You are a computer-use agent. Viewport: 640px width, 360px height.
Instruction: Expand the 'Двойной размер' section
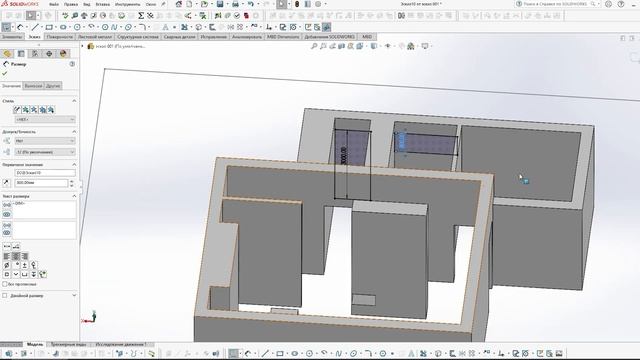[x=74, y=295]
